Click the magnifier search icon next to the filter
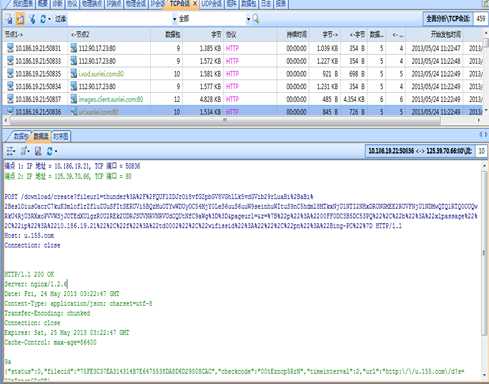 click(x=256, y=19)
